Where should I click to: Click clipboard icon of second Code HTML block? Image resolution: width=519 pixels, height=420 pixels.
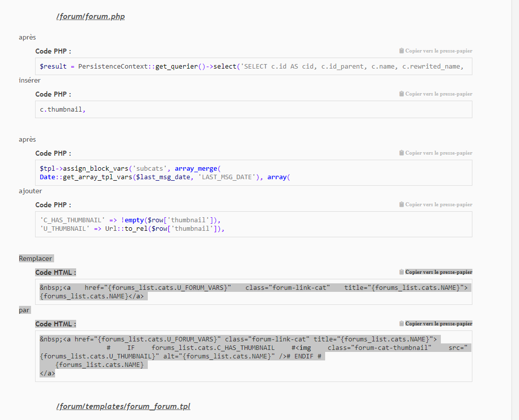(x=402, y=324)
